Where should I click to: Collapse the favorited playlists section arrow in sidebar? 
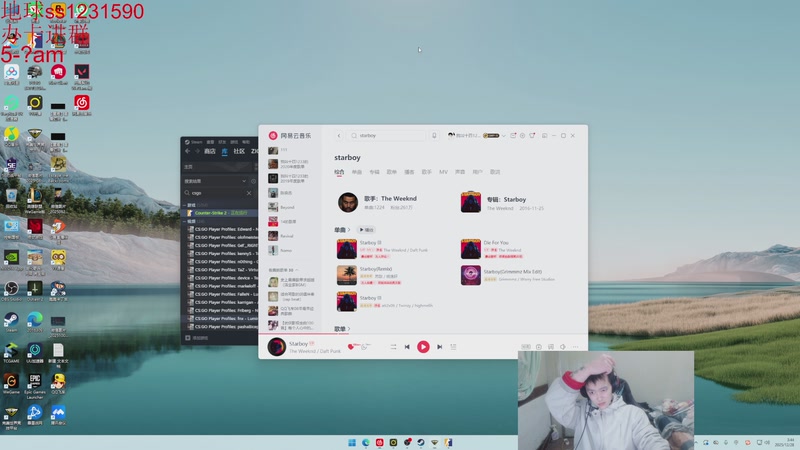coord(296,270)
